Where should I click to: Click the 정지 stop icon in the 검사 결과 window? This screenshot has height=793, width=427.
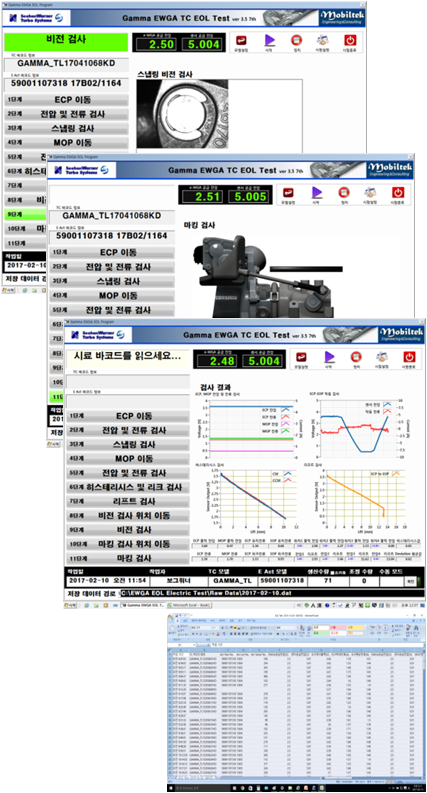(356, 357)
